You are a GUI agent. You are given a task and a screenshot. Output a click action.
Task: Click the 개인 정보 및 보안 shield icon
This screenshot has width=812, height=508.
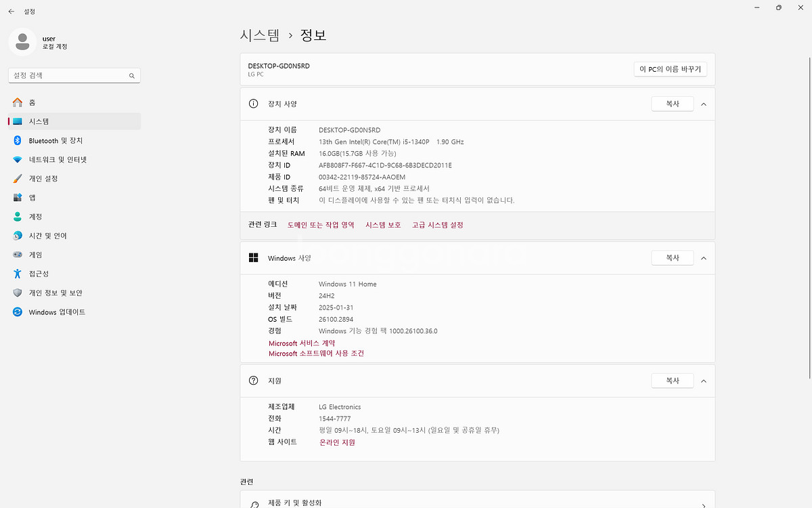(18, 293)
